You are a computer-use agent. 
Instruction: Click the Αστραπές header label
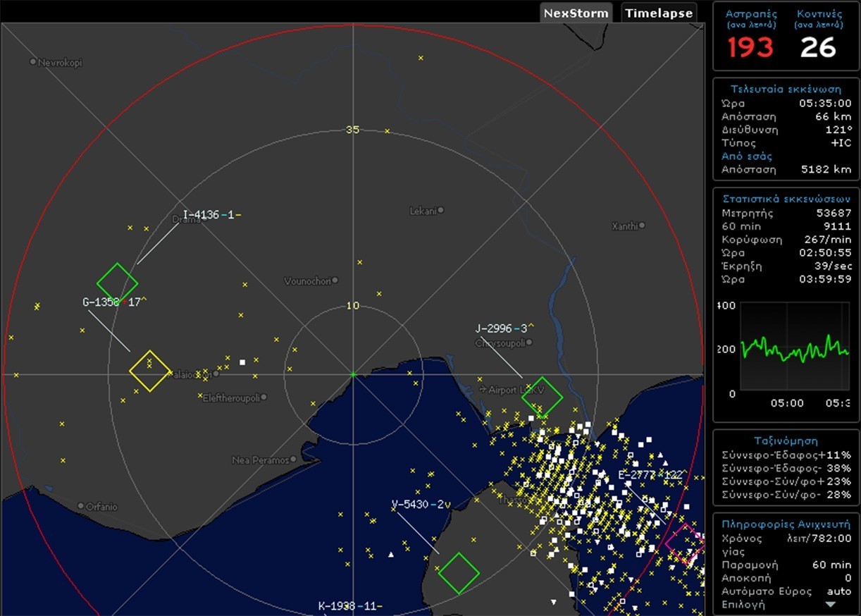coord(750,13)
